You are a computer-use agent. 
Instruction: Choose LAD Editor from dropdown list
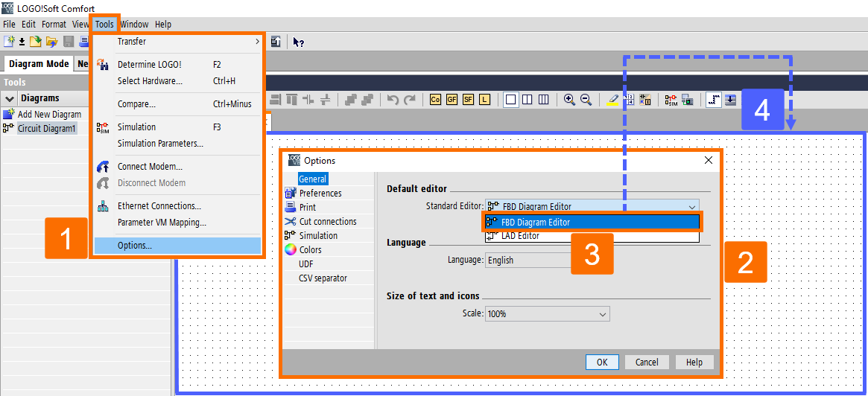(x=592, y=236)
